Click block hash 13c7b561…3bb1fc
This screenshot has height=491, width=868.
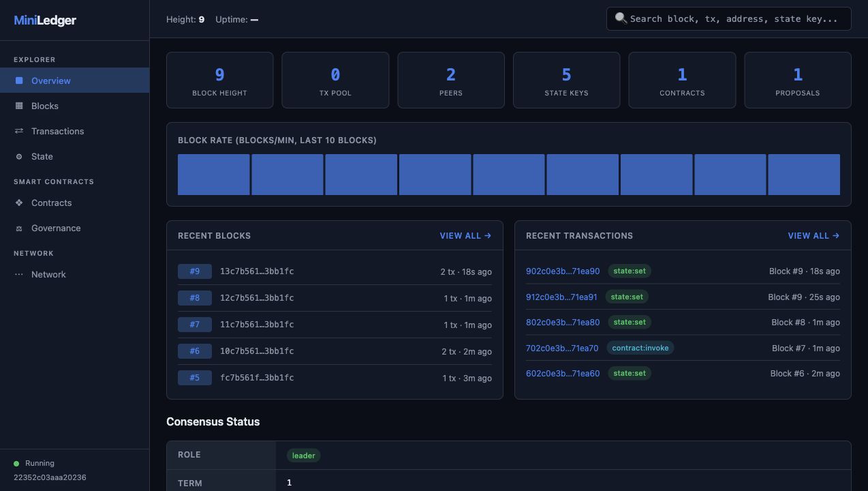[257, 271]
